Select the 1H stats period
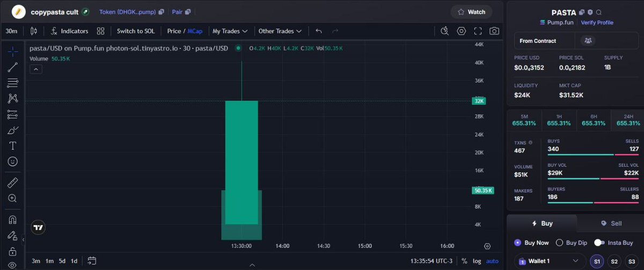The image size is (644, 270). click(559, 120)
